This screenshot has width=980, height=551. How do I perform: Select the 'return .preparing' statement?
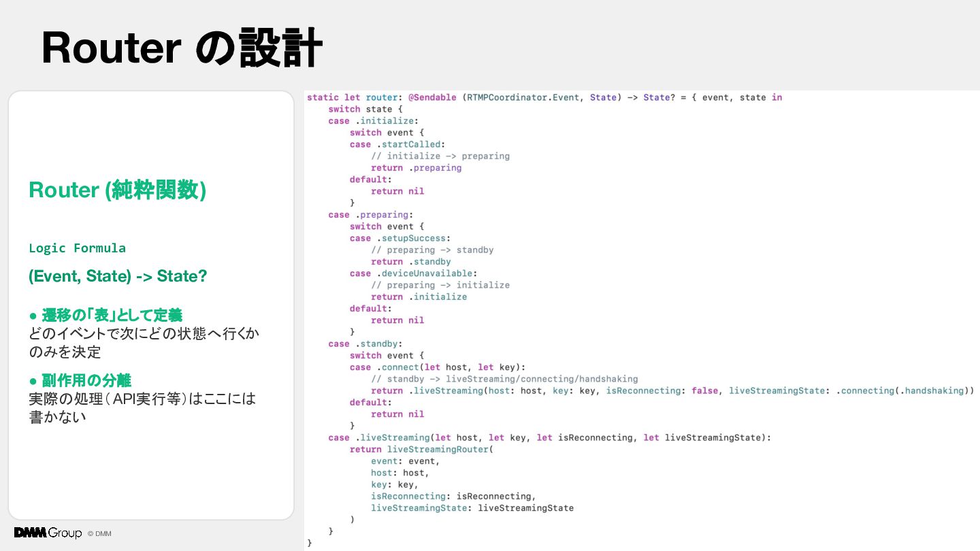(x=416, y=168)
